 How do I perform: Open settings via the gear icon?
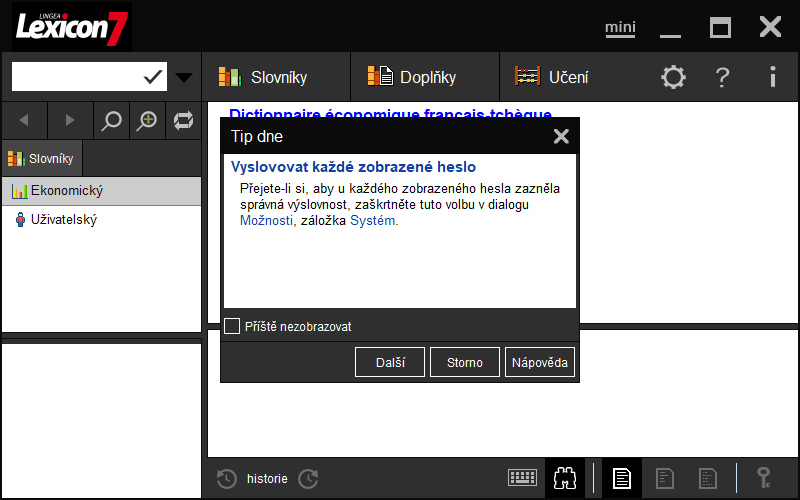(x=673, y=78)
